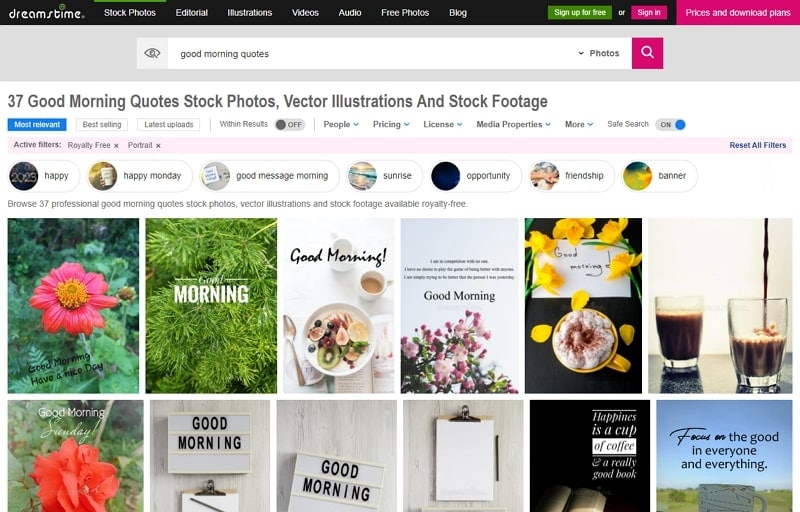Choose the friendship suggestion chip

pyautogui.click(x=571, y=176)
